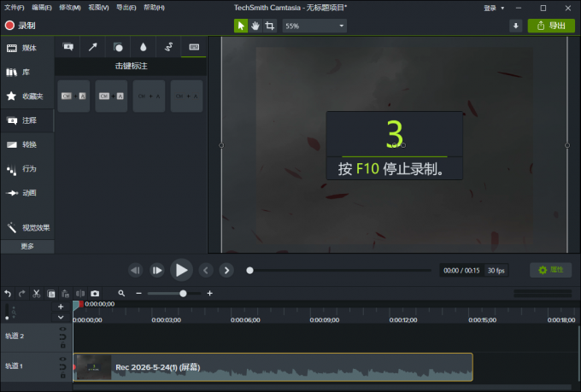Add a new track with plus button
The image size is (581, 392).
click(x=61, y=307)
